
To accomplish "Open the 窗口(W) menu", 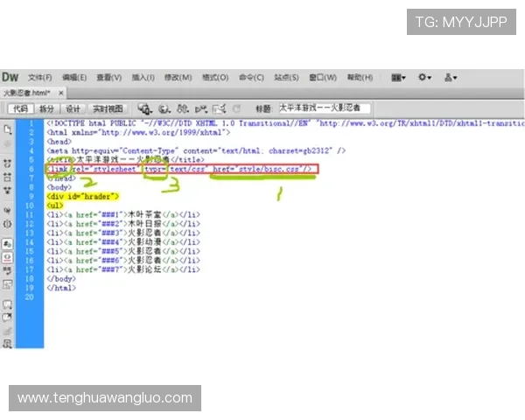I will (323, 78).
